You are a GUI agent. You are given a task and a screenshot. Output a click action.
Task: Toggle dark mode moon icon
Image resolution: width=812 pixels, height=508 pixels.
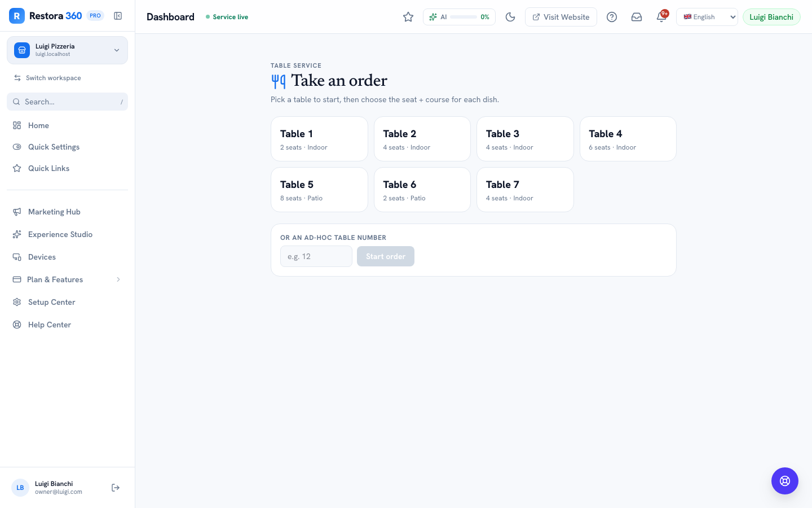click(510, 17)
